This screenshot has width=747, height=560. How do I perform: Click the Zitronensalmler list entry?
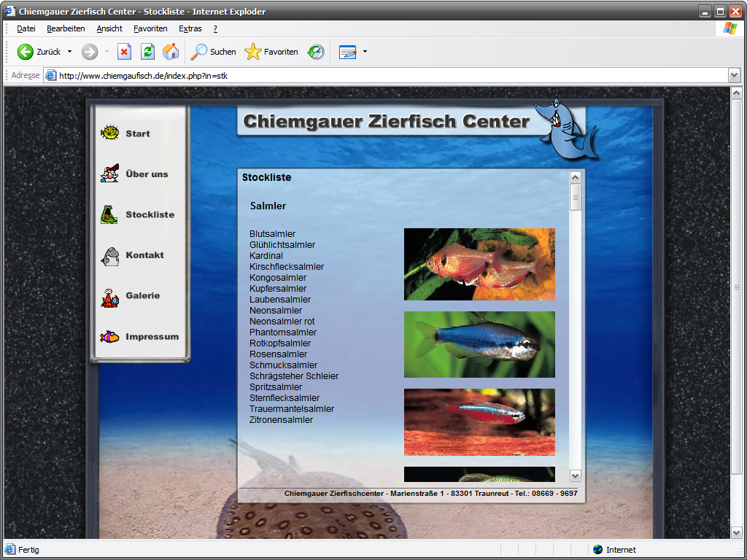281,420
